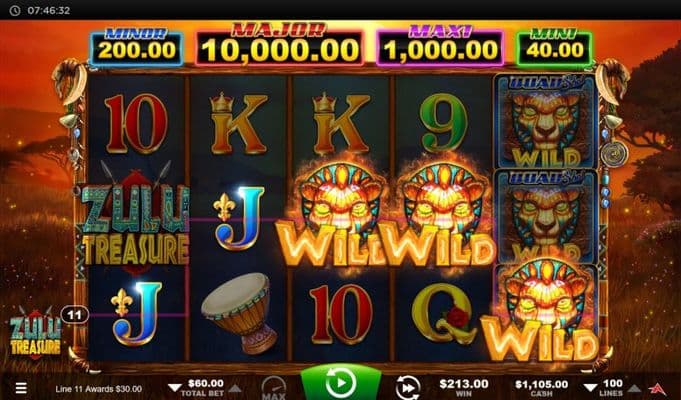The image size is (681, 400).
Task: Select the MAJOR 10,000.00 jackpot display
Action: (x=280, y=46)
